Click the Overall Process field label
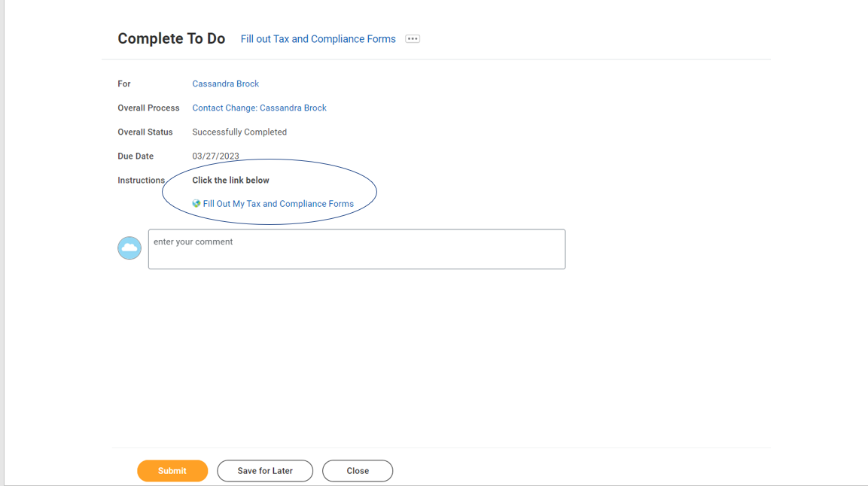Screen dimensions: 868x486 148,108
